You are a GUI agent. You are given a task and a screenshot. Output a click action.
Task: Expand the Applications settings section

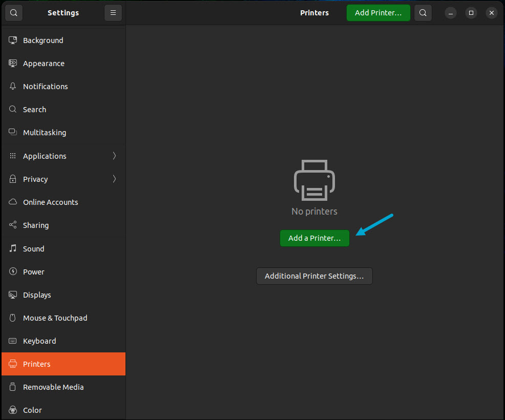tap(63, 156)
